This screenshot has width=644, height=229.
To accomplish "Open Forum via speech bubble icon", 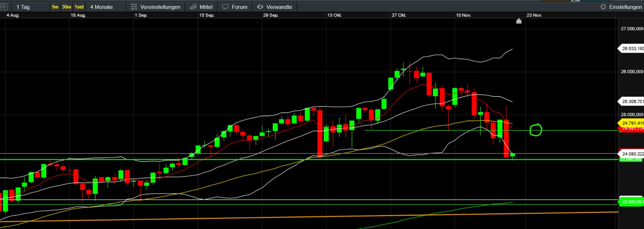I will (x=226, y=7).
